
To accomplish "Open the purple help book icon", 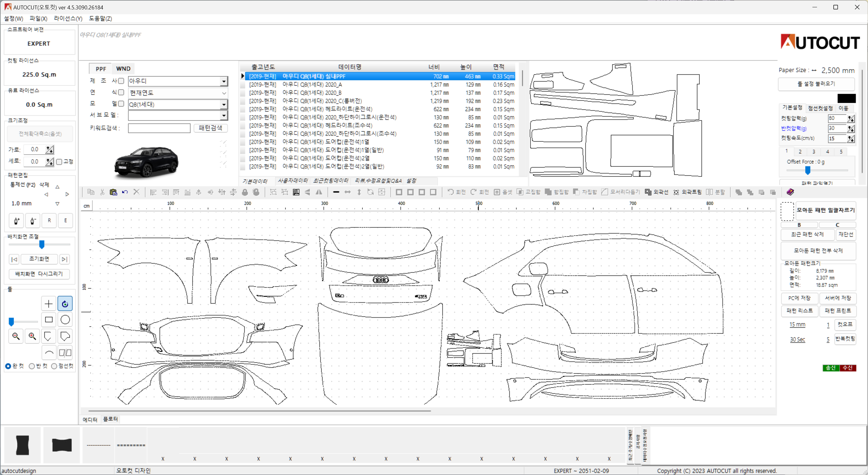I will tap(790, 192).
